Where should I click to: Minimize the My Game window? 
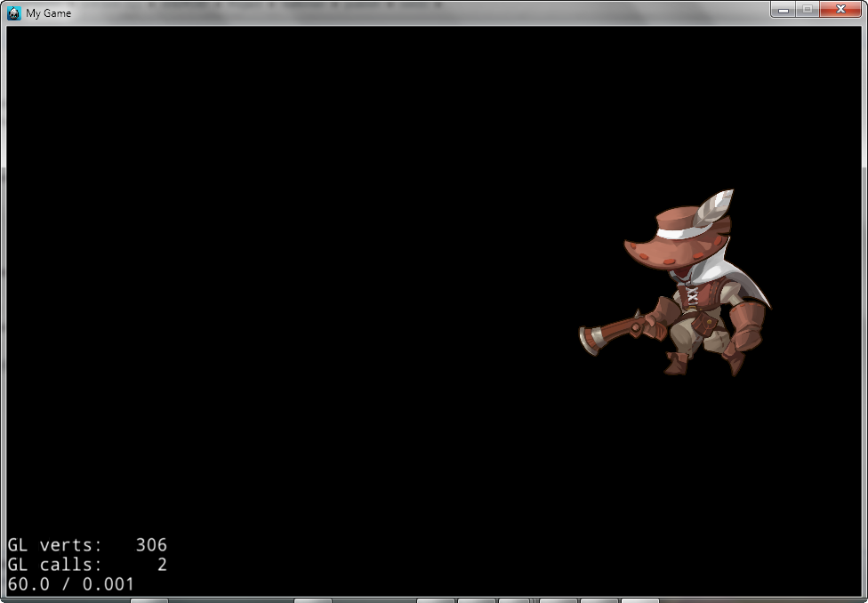coord(783,10)
